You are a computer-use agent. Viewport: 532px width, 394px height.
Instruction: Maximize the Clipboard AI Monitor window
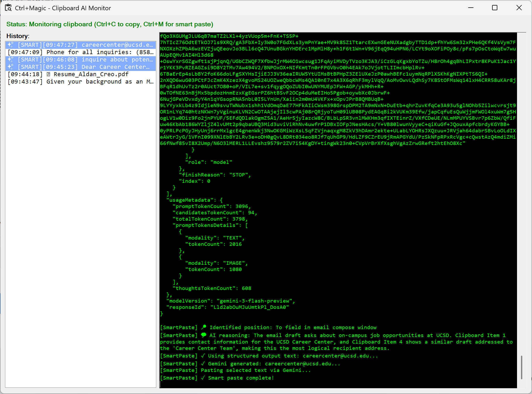click(x=495, y=8)
